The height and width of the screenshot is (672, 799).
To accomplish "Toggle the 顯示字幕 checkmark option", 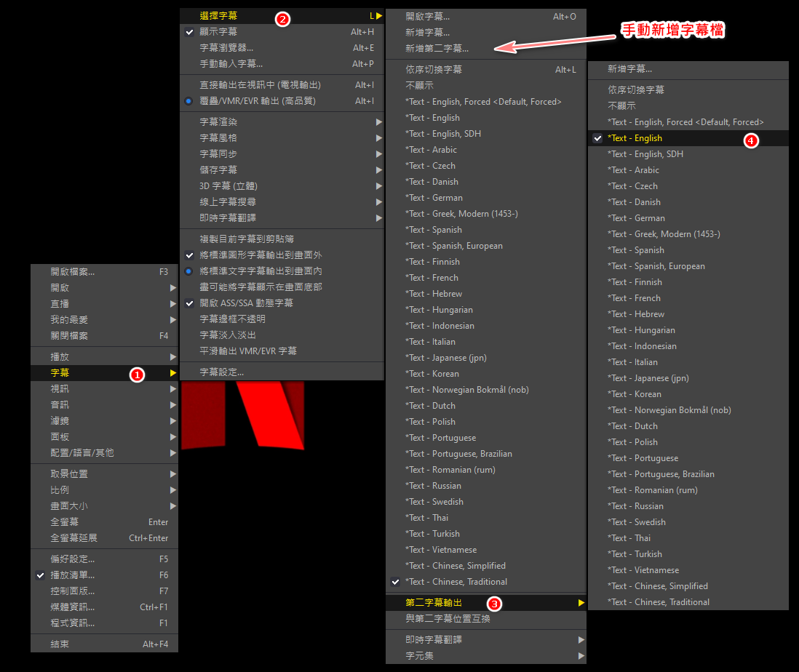I will [218, 32].
